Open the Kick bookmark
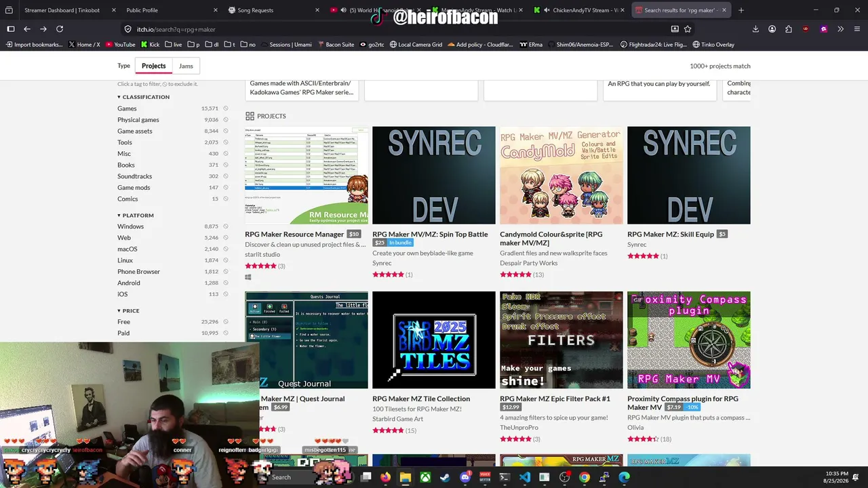Image resolution: width=868 pixels, height=488 pixels. point(150,45)
